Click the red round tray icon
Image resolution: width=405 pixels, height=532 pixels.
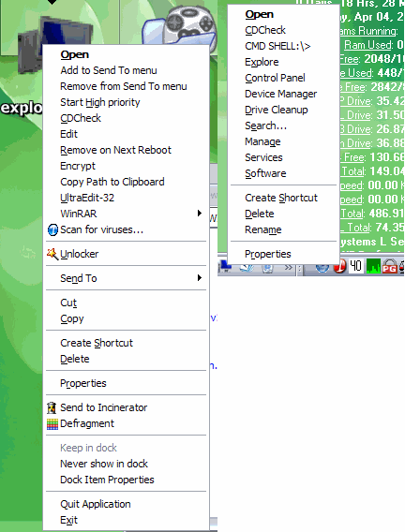click(x=339, y=267)
